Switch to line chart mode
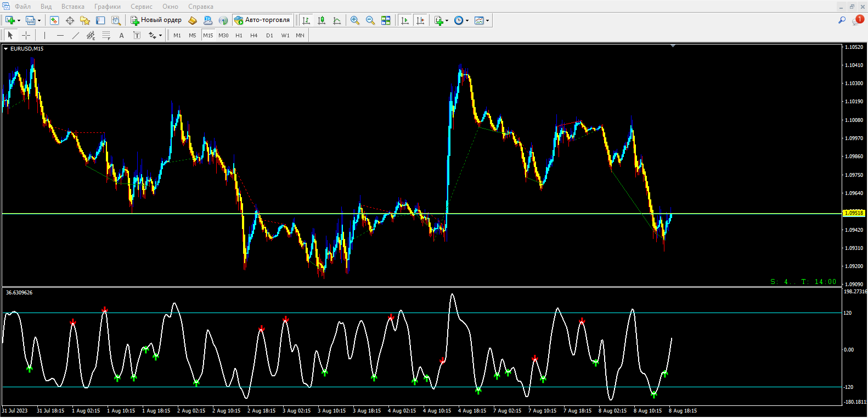The width and height of the screenshot is (868, 418). point(337,20)
